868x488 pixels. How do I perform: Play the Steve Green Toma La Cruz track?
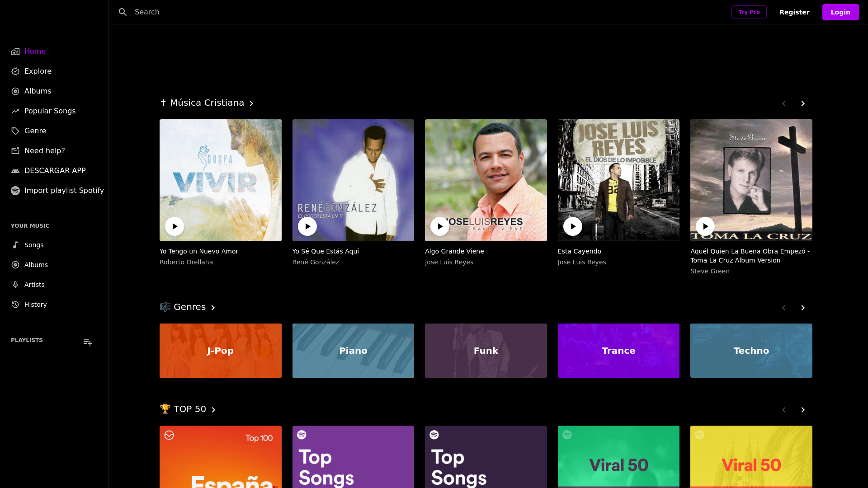pyautogui.click(x=705, y=226)
